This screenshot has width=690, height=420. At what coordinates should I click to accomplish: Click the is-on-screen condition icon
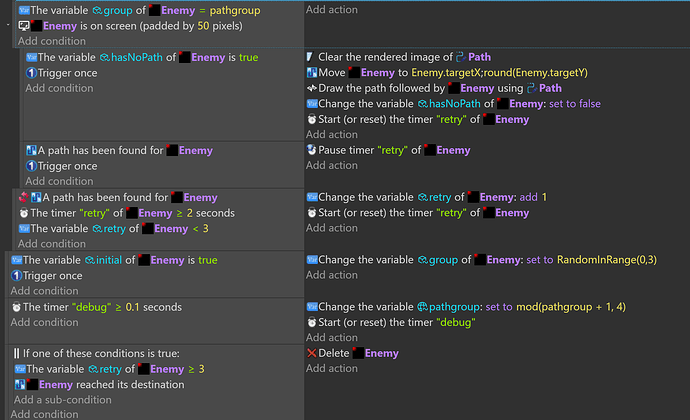[23, 26]
